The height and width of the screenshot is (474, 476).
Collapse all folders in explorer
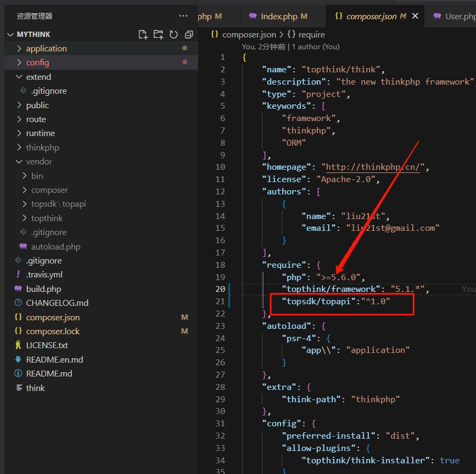point(188,34)
